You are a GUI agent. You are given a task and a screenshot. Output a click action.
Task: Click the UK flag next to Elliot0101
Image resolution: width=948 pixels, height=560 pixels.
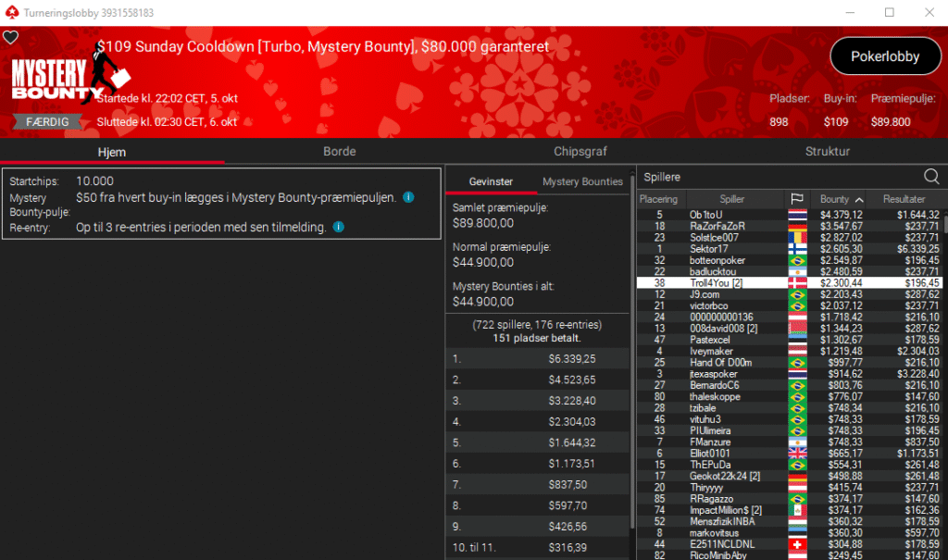[796, 453]
